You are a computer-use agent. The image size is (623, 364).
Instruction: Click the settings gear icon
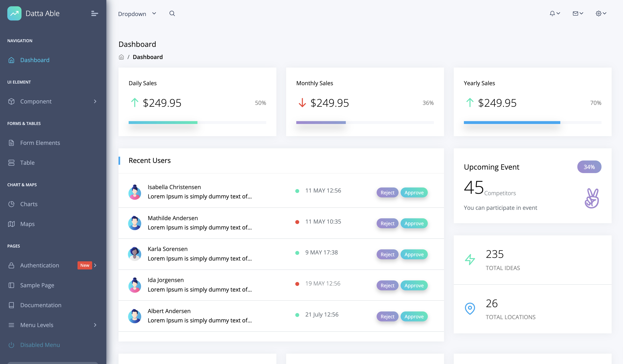[598, 13]
